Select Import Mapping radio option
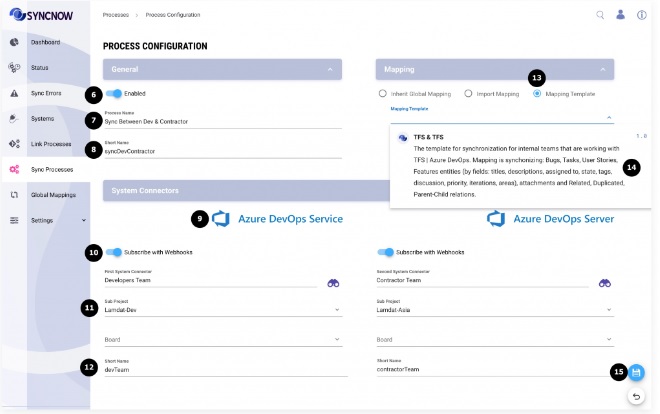This screenshot has width=660, height=414. 468,93
